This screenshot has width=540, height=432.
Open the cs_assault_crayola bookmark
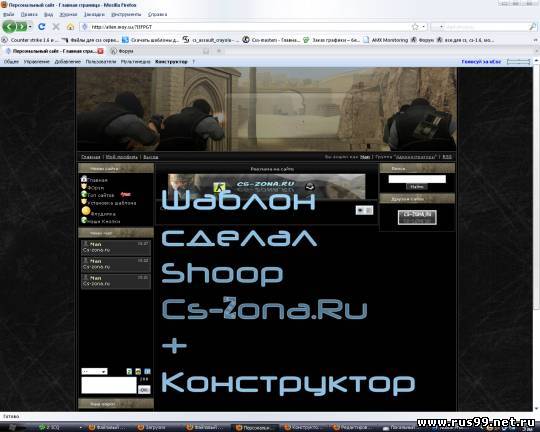[210, 40]
